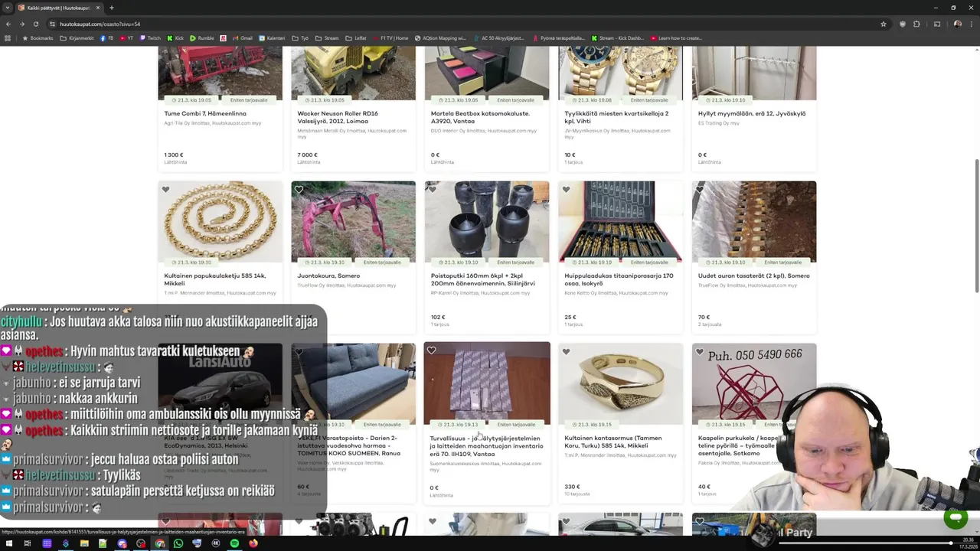Heart icon on the Uudet auran tasaterät card
The height and width of the screenshot is (551, 980).
click(x=699, y=190)
